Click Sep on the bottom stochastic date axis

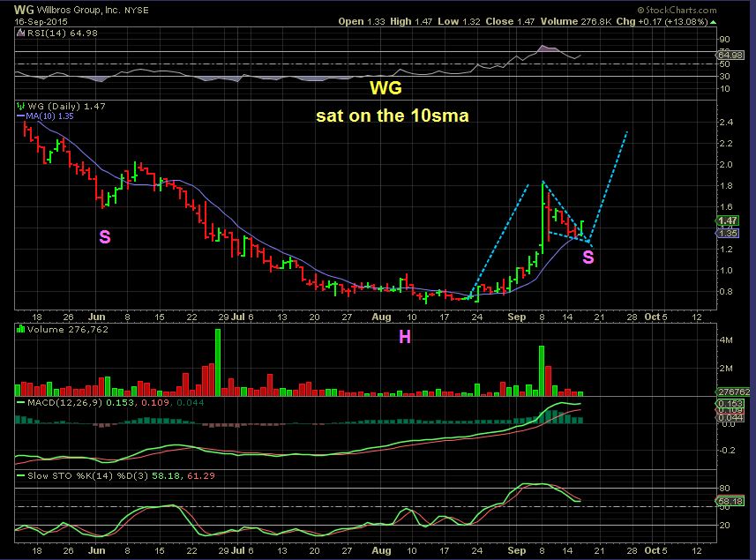[x=517, y=550]
